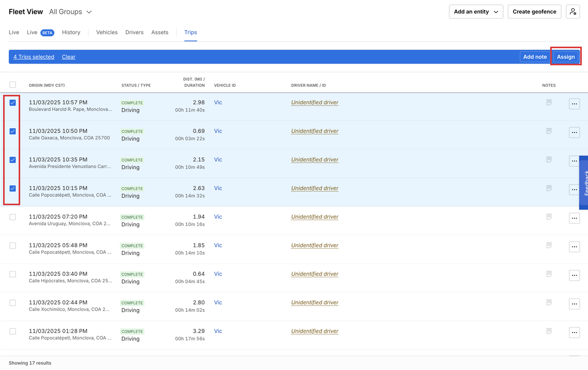
Task: Open the user settings icon top right
Action: click(x=572, y=11)
